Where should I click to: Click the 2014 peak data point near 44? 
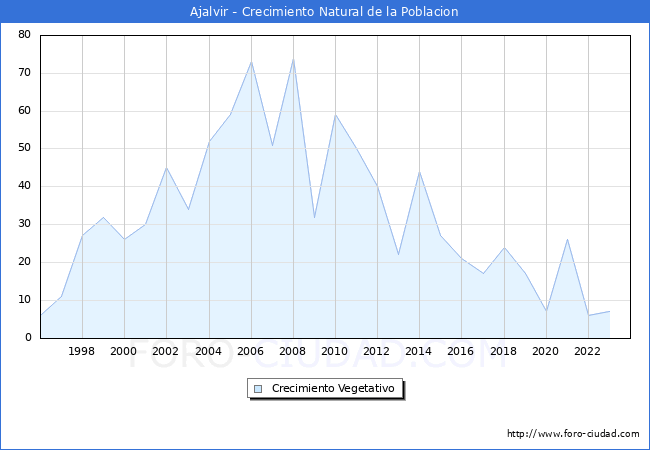point(420,172)
